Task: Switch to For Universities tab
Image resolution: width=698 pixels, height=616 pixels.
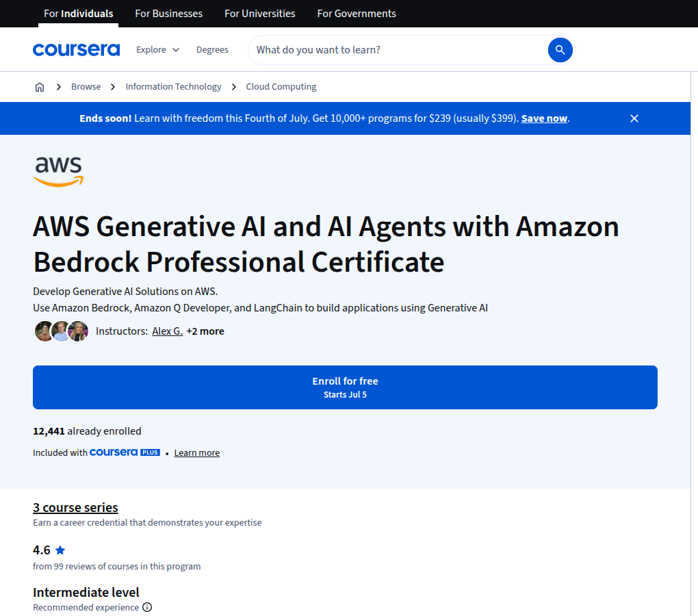Action: click(260, 14)
